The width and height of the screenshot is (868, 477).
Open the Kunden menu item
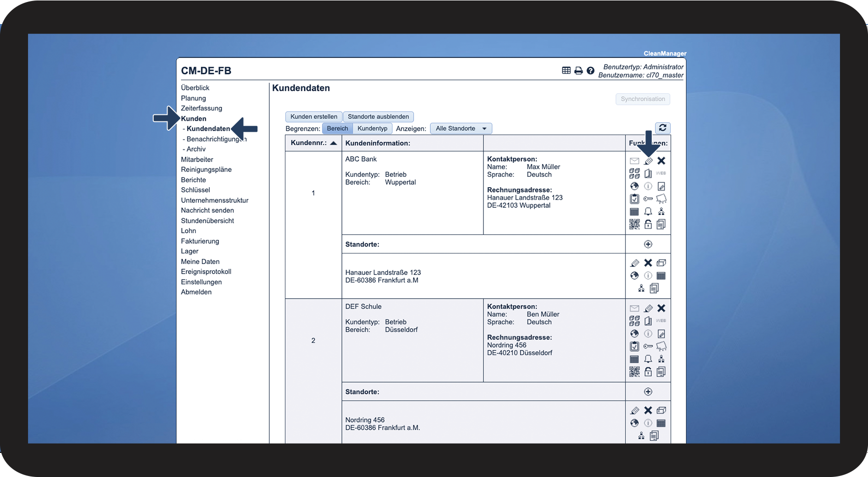point(194,119)
